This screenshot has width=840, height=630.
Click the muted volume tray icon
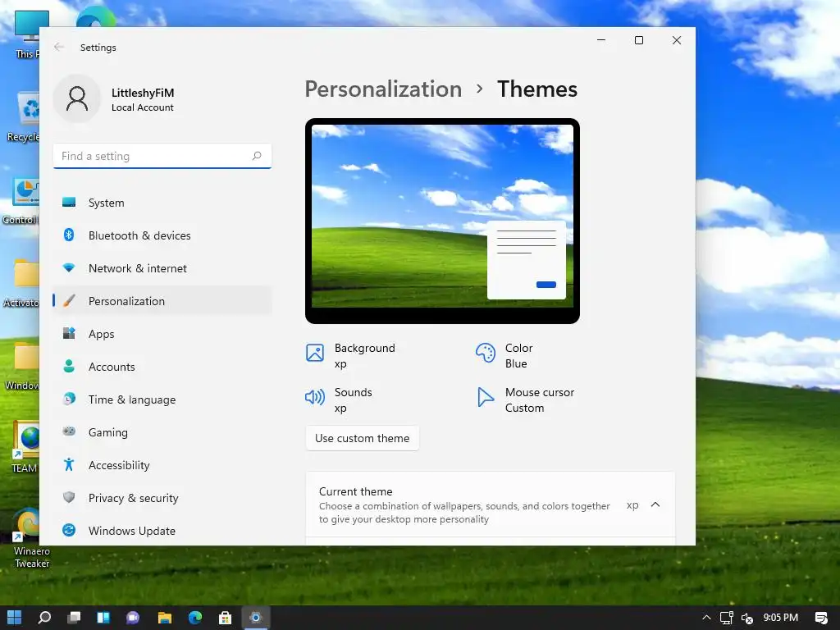click(x=747, y=618)
